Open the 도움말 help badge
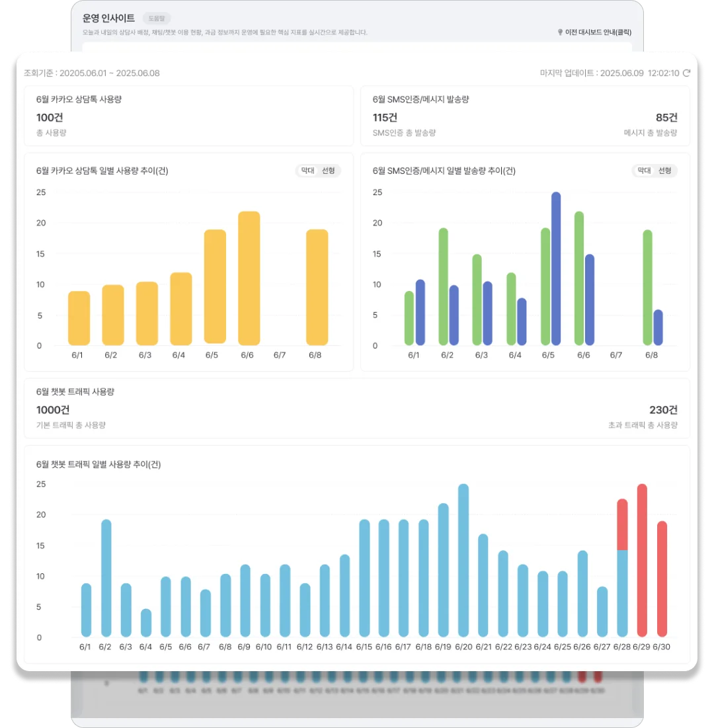This screenshot has width=714, height=728. [x=157, y=18]
